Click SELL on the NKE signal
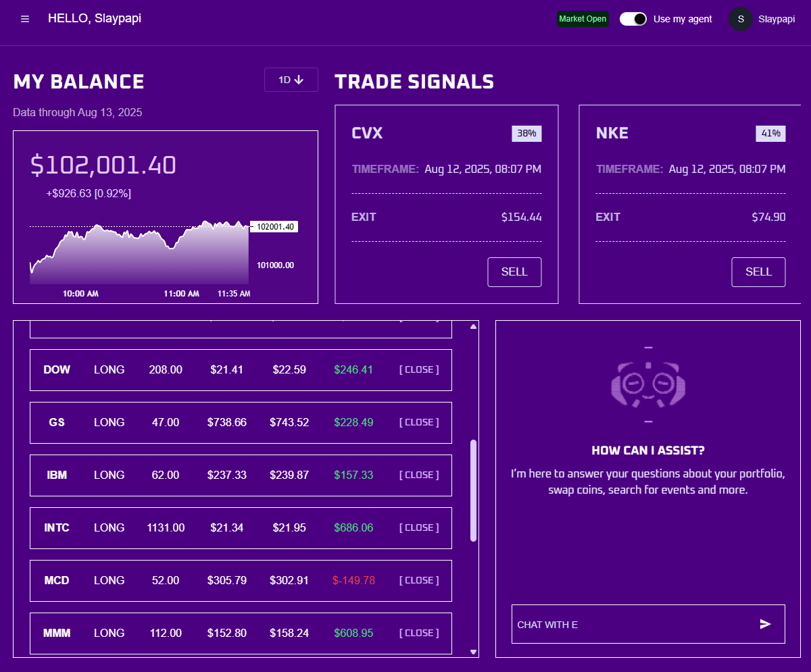 (x=758, y=272)
